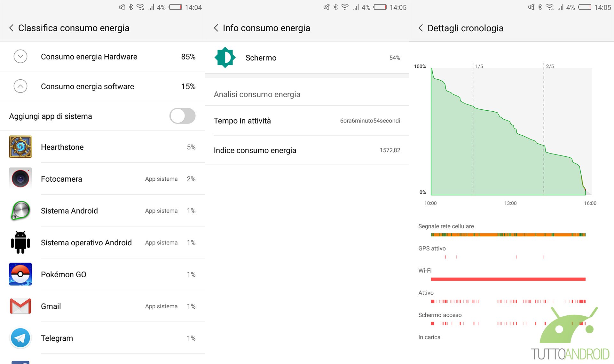Expand Consumo energia Hardware section

coord(20,57)
